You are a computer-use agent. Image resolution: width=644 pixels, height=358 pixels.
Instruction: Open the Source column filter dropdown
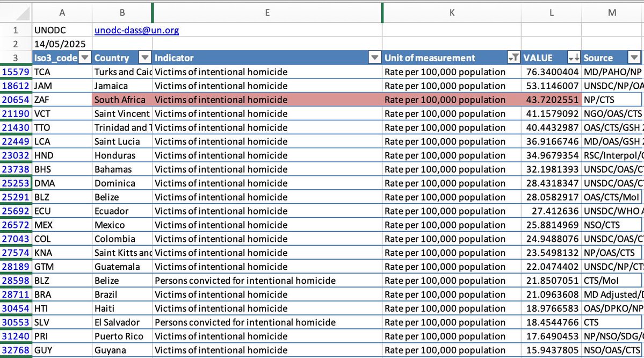click(634, 58)
